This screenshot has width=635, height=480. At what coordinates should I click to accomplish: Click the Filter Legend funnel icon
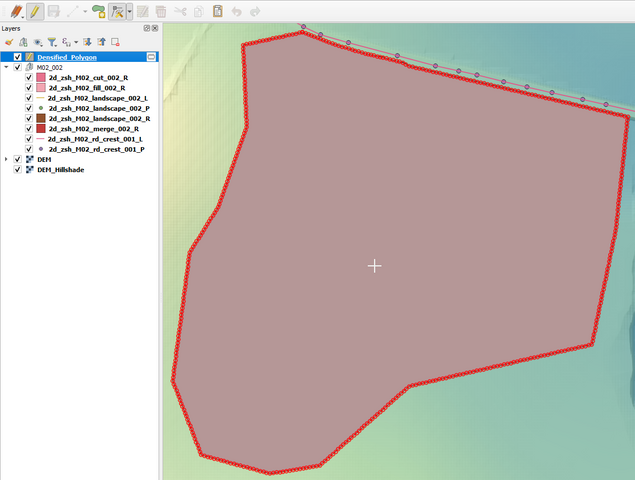coord(52,42)
